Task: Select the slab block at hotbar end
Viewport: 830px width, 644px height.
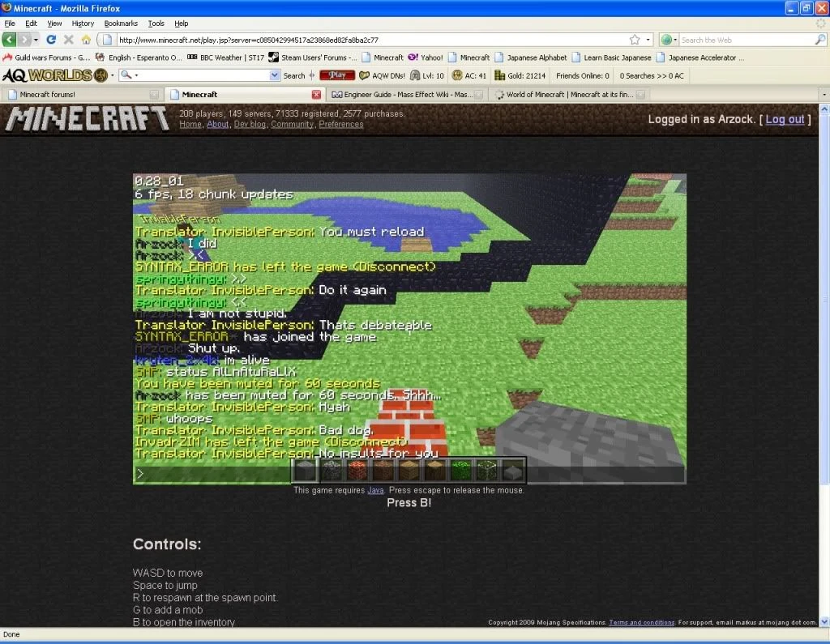Action: [x=512, y=470]
